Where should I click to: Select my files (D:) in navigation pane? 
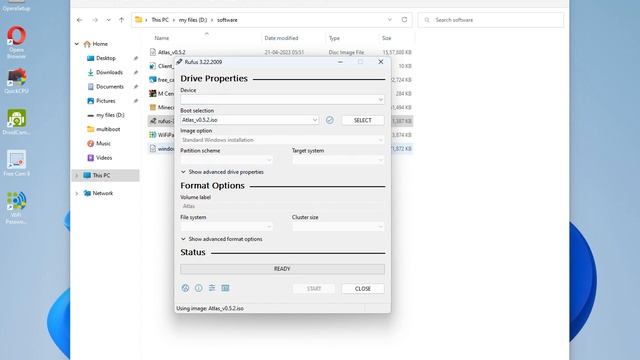point(110,115)
